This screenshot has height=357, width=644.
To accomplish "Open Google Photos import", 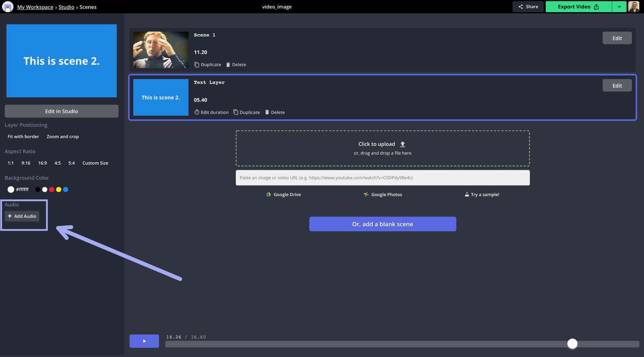I will (383, 195).
